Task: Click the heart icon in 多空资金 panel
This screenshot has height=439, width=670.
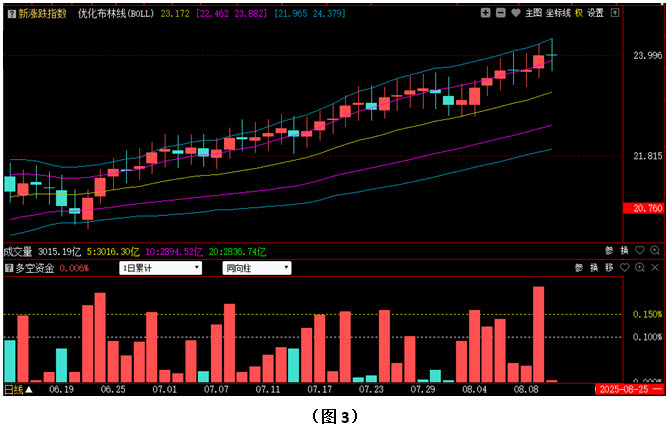Action: 625,268
